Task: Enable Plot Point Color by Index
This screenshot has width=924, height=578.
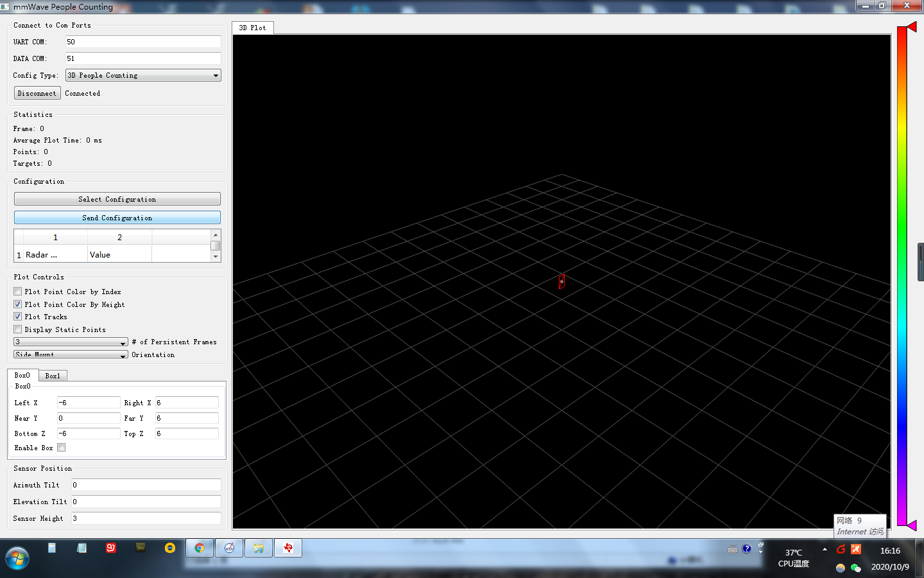Action: click(x=18, y=292)
